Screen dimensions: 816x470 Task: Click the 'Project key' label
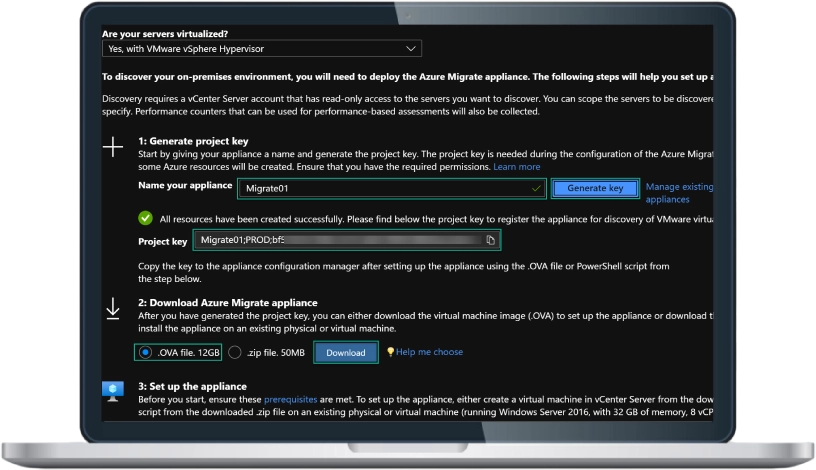[x=162, y=242]
